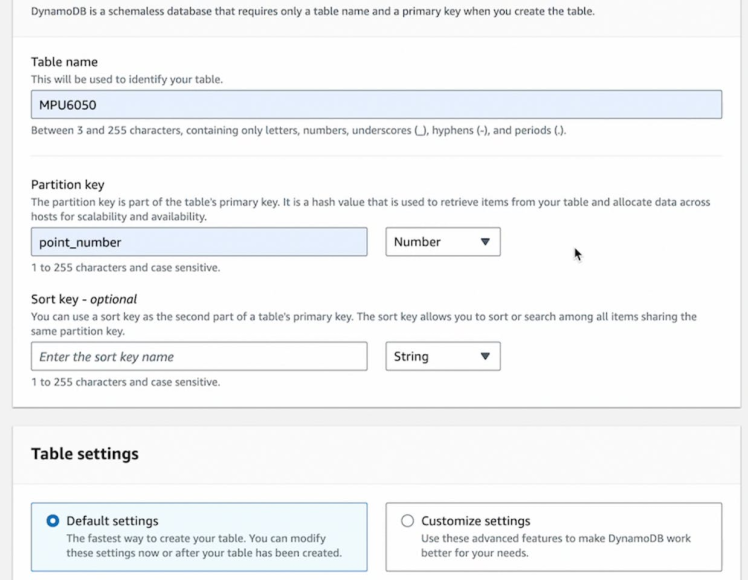Click the Partition key name field
The width and height of the screenshot is (748, 580).
pos(199,242)
